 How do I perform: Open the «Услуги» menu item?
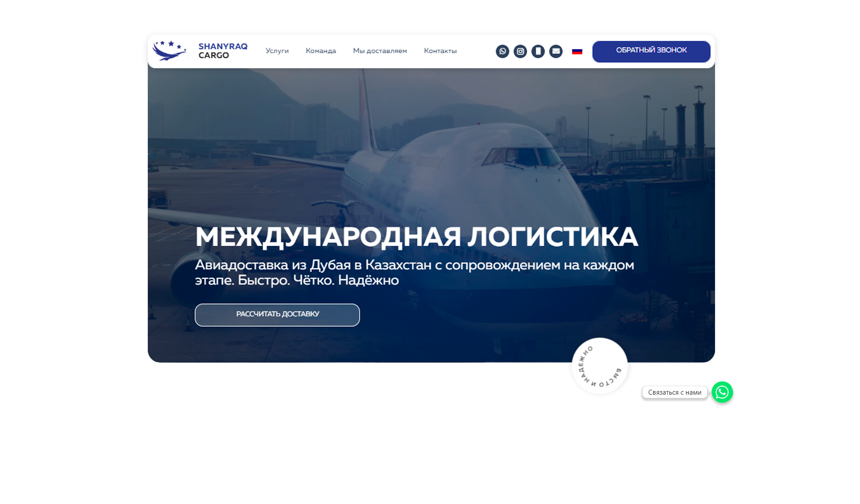click(277, 51)
